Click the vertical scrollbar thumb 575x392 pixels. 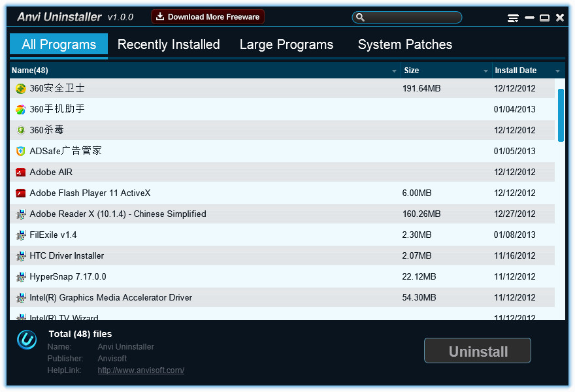561,115
